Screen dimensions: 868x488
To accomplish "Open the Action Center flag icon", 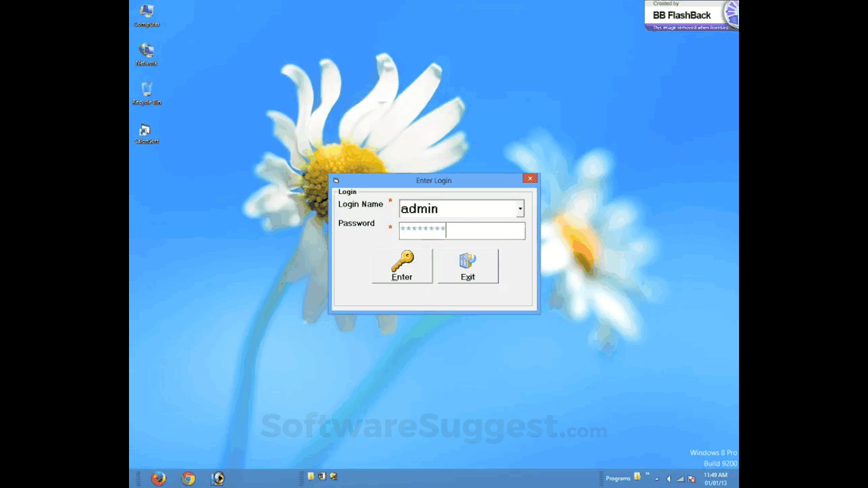I will coord(691,479).
